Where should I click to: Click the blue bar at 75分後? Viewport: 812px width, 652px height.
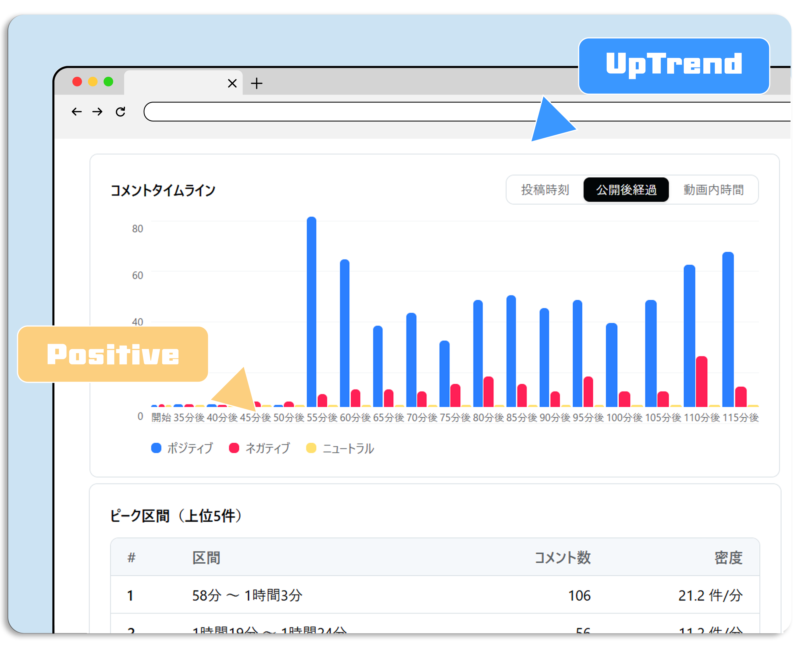(444, 374)
